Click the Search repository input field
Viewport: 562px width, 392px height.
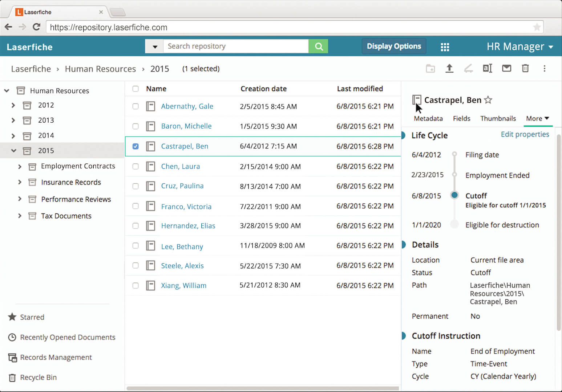point(236,46)
